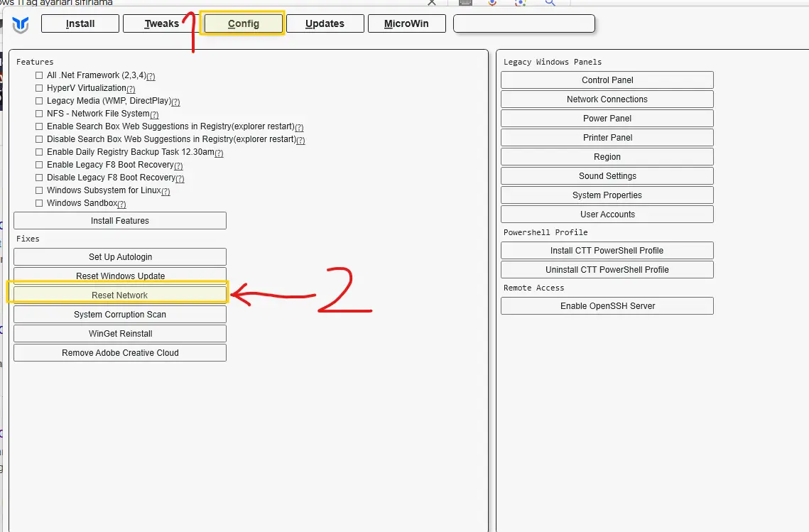This screenshot has height=532, width=809.
Task: Open the Power Panel
Action: click(607, 118)
